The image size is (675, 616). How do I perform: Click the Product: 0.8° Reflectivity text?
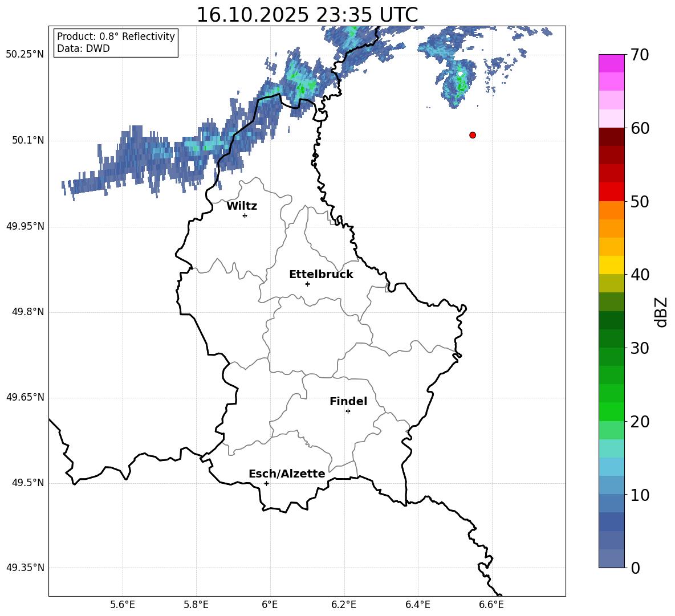click(x=116, y=36)
